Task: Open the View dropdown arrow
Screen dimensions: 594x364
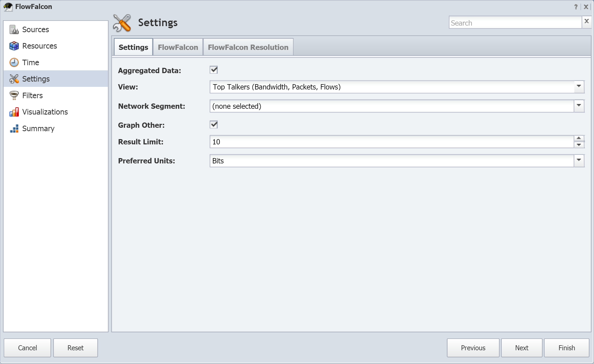Action: (x=579, y=87)
